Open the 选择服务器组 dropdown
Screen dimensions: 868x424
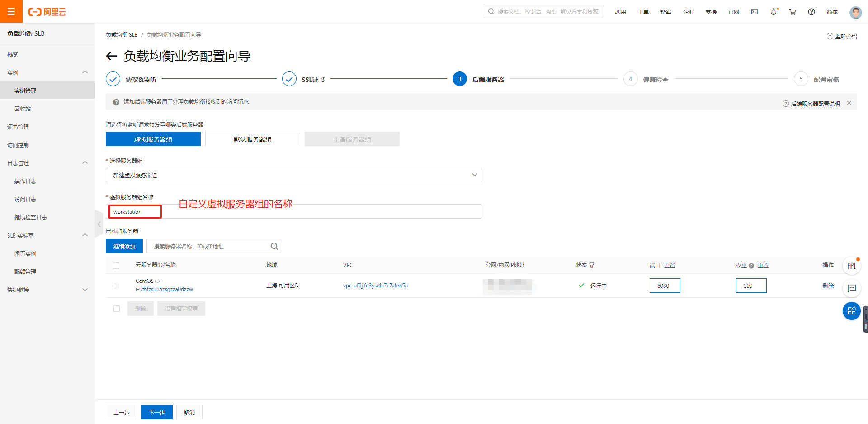pyautogui.click(x=293, y=175)
